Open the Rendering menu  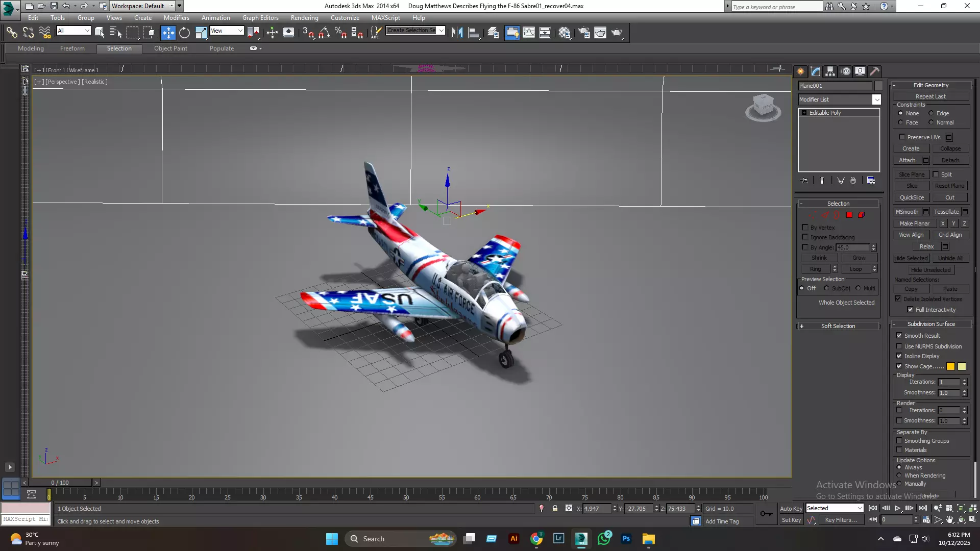(304, 18)
